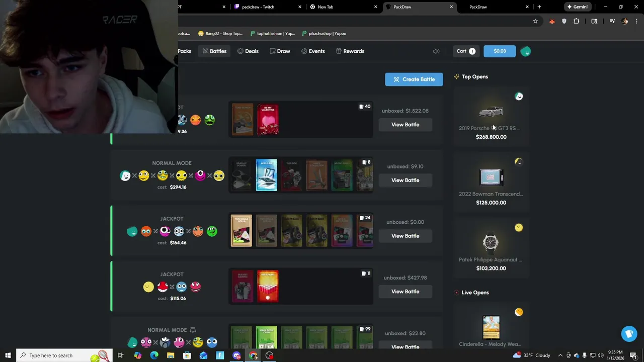
Task: Open the pikachushop Yupoo bookmark
Action: (x=324, y=33)
